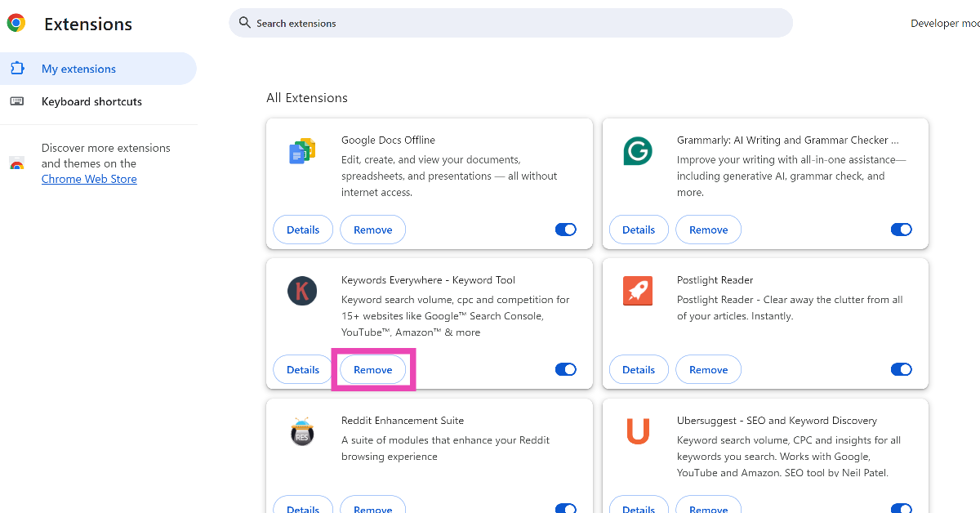Click the Google Docs Offline icon
Image resolution: width=980 pixels, height=513 pixels.
[x=302, y=152]
